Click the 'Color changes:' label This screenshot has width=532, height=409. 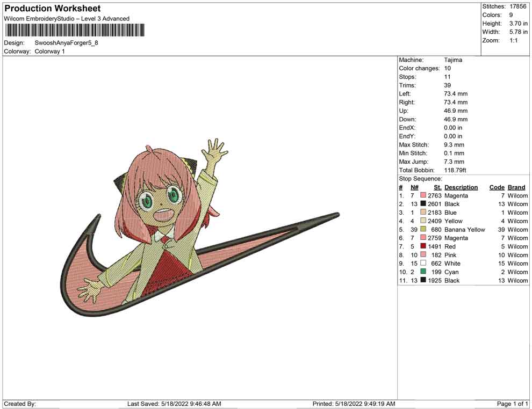[419, 69]
